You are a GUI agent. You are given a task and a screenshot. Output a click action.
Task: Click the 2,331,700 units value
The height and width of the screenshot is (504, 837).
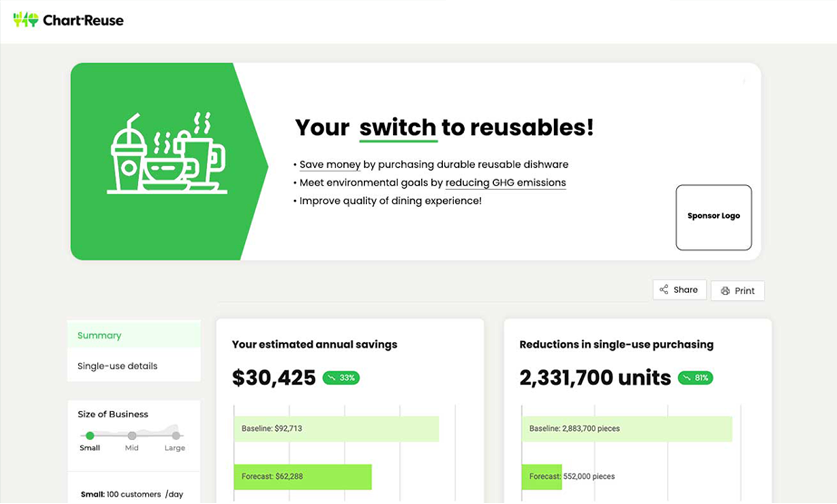tap(595, 378)
